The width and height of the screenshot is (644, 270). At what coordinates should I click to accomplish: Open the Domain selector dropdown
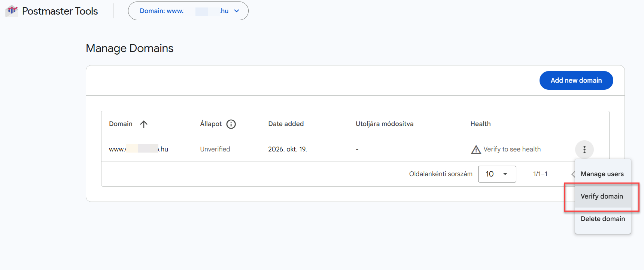188,11
